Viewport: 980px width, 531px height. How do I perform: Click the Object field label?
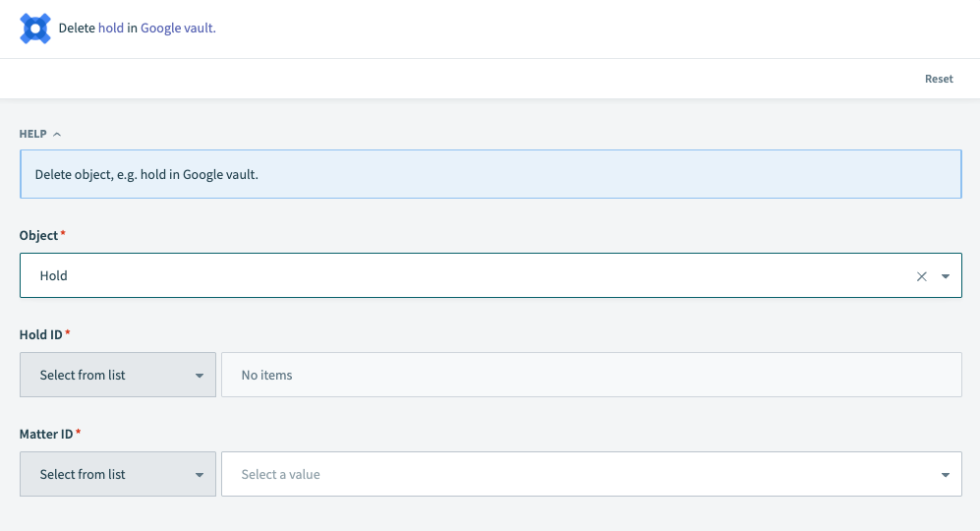coord(39,236)
